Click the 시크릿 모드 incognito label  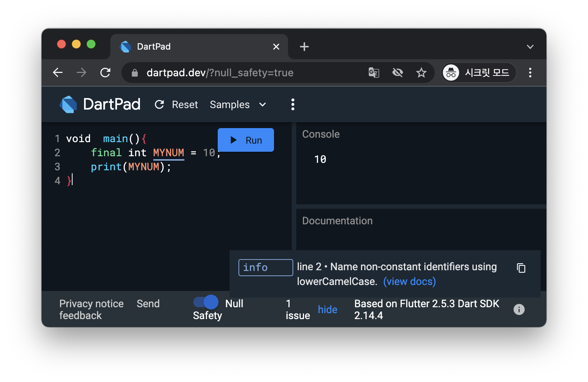487,73
